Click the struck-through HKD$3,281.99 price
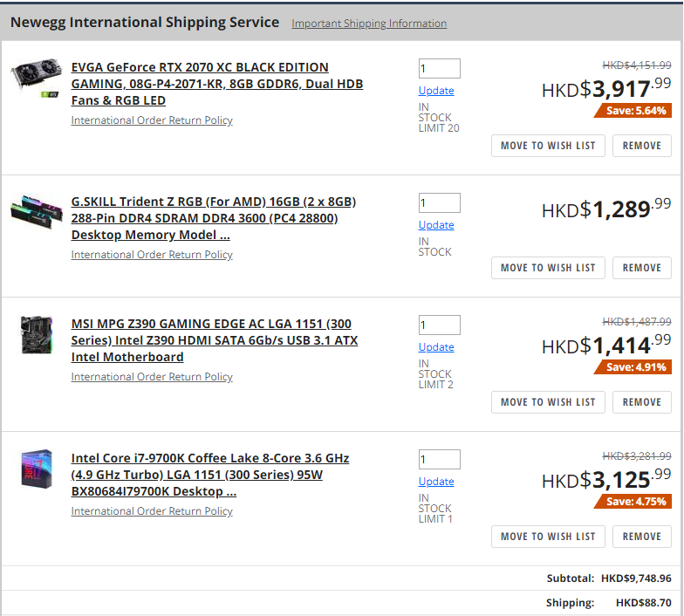Screen dimensions: 684x616 [637, 456]
